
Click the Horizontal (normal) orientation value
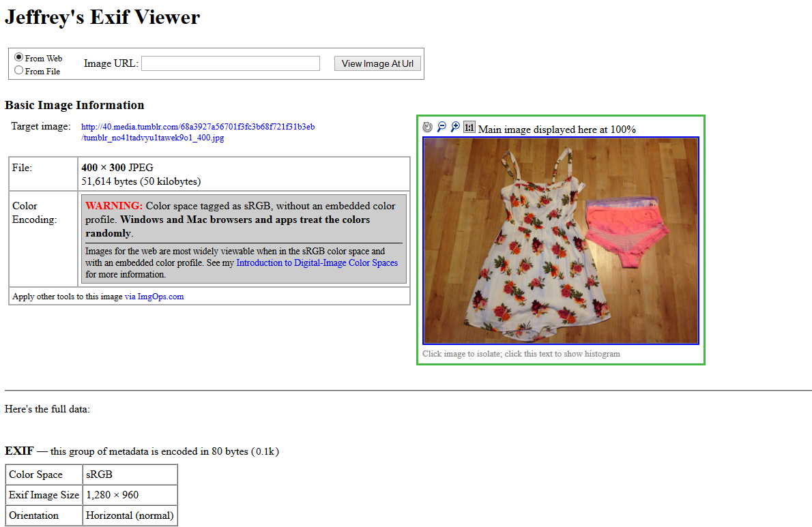point(130,515)
